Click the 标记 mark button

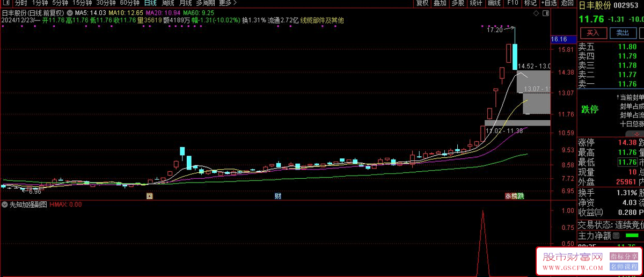(530, 3)
